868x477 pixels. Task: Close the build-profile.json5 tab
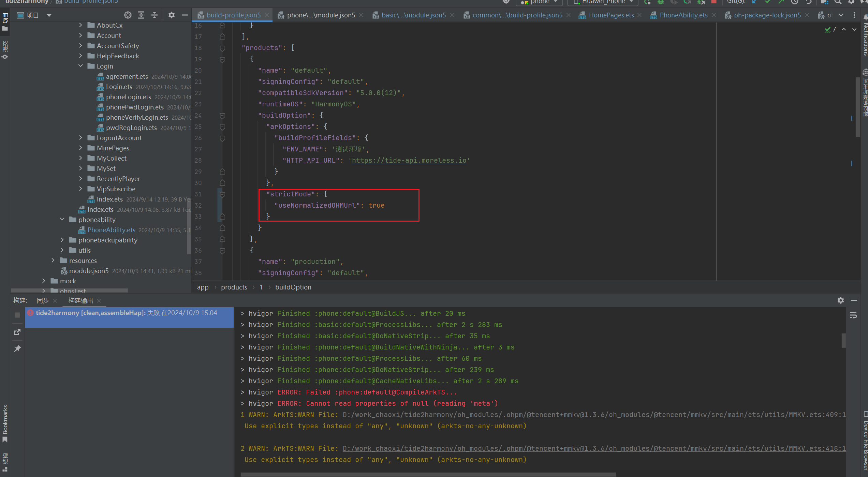coord(267,15)
